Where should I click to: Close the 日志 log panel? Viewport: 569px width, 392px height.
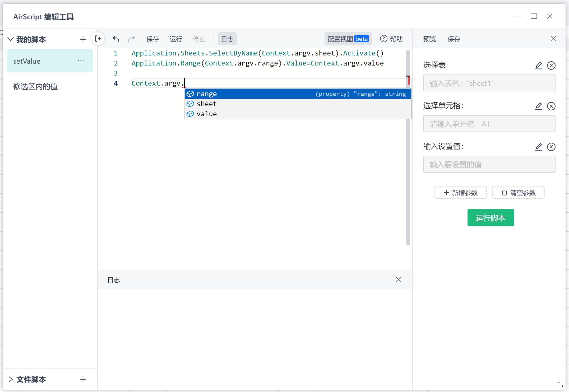click(399, 279)
